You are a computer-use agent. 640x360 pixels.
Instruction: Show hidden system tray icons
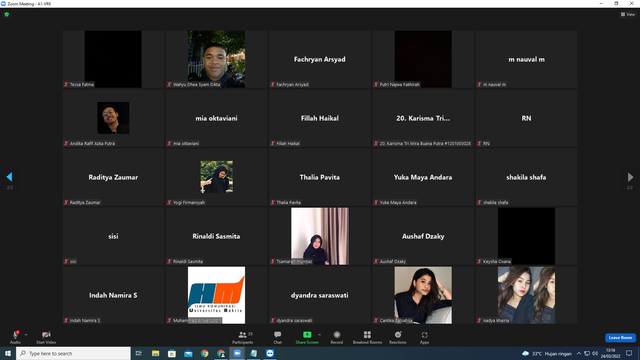pyautogui.click(x=578, y=353)
